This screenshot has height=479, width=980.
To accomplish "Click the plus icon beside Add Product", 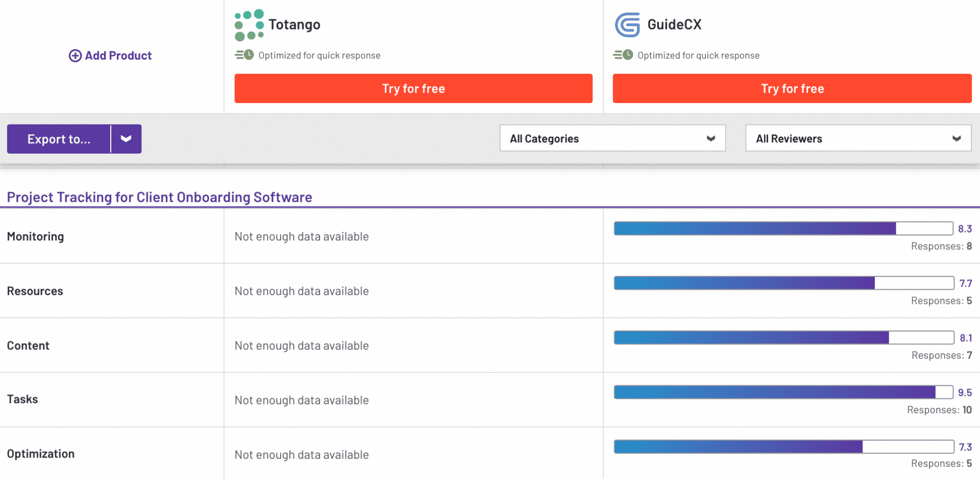I will click(x=75, y=56).
